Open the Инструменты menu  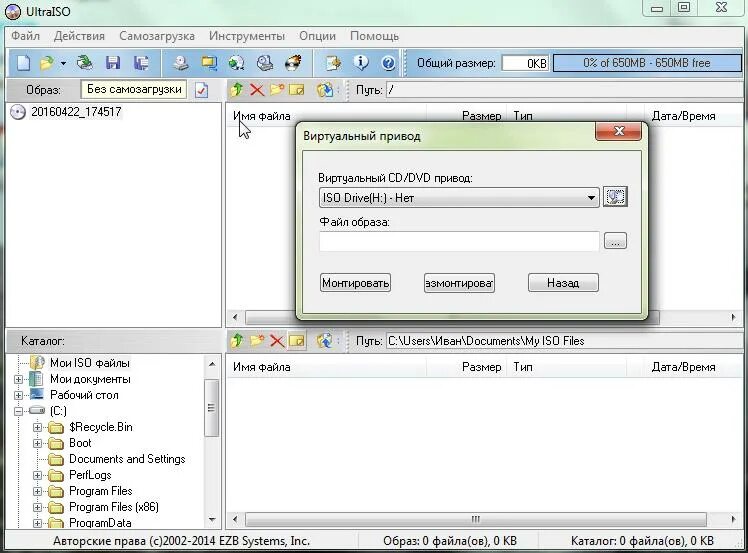click(x=247, y=36)
